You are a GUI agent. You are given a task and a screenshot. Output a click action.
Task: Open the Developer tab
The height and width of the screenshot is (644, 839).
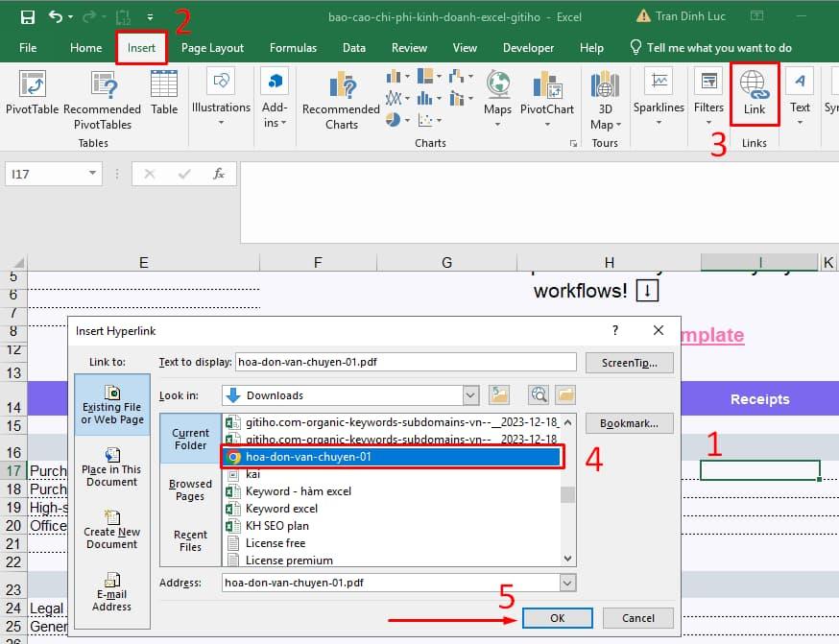click(528, 47)
